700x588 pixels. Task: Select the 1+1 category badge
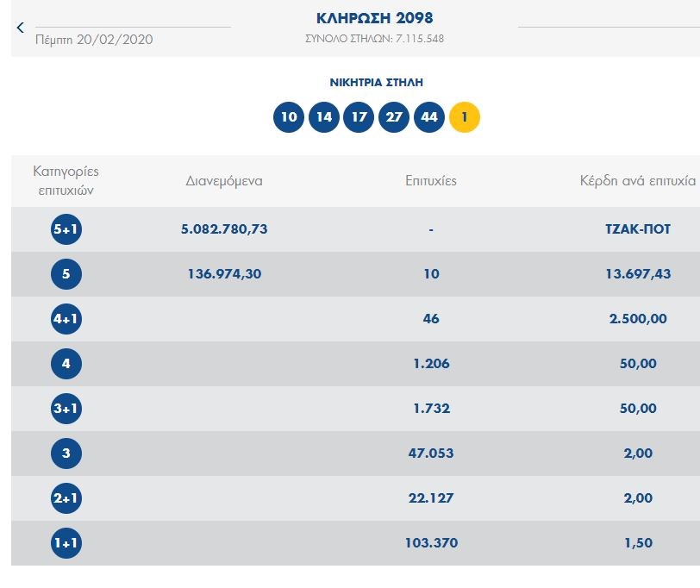coord(66,543)
